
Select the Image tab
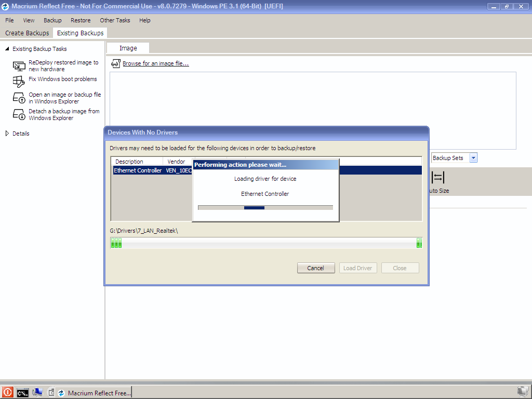click(x=128, y=48)
